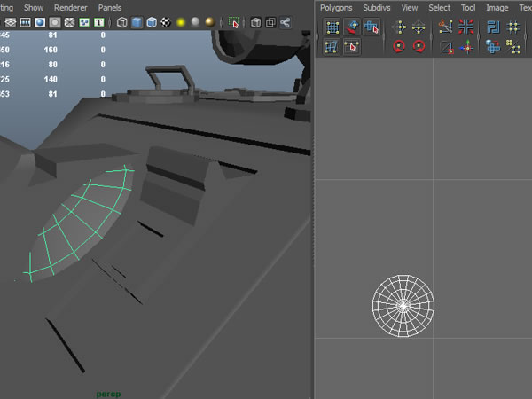The height and width of the screenshot is (399, 532).
Task: Split selected UV icon
Action: pos(447,47)
